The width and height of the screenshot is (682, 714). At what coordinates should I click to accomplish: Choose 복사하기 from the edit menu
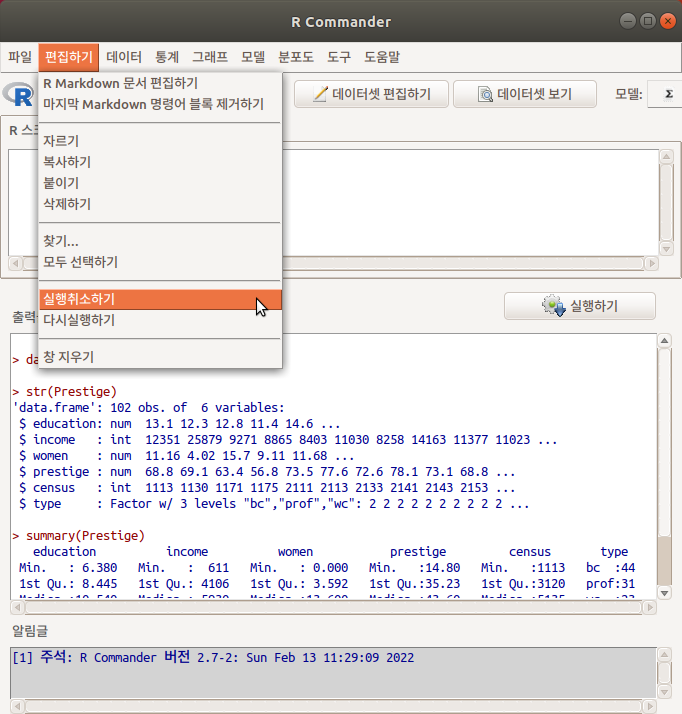[160, 162]
